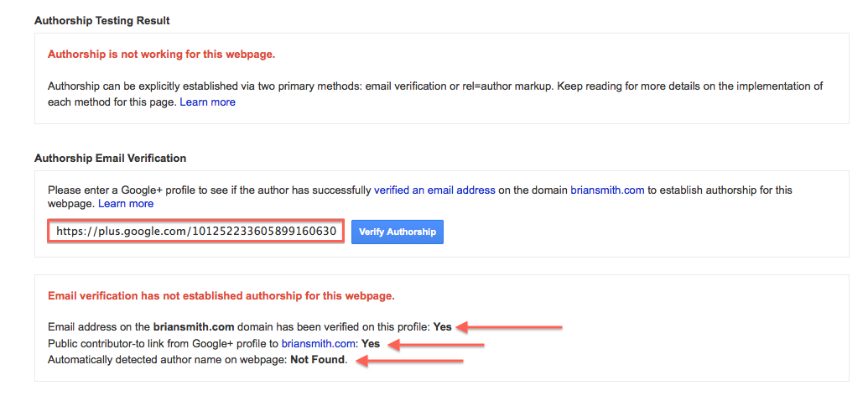Image resolution: width=868 pixels, height=396 pixels.
Task: Focus the Google+ profile URL input field
Action: [x=196, y=231]
